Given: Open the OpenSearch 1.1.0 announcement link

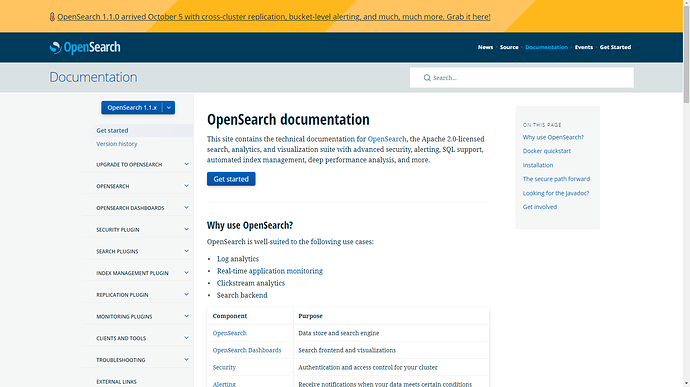Looking at the screenshot, I should click(x=274, y=17).
